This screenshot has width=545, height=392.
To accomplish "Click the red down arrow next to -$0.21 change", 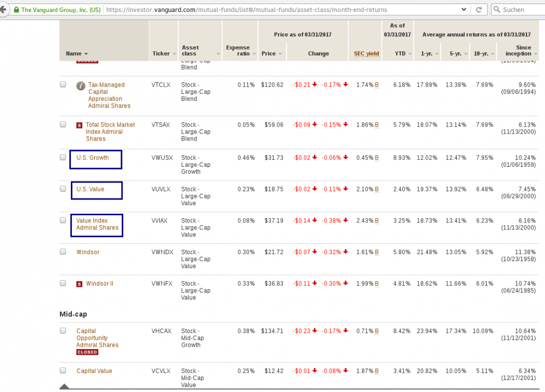I will pos(315,85).
